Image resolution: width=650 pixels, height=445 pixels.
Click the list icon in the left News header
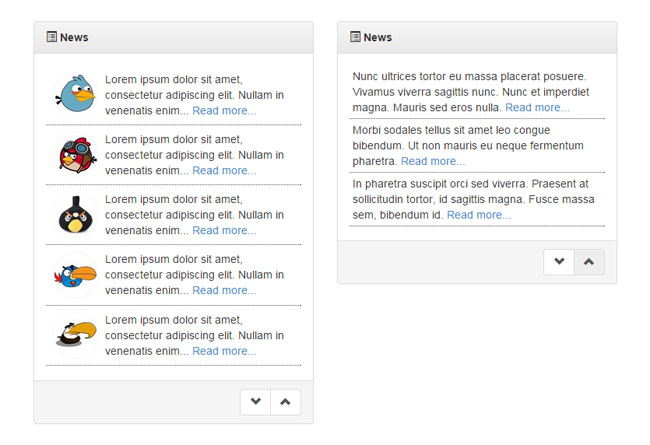coord(51,37)
